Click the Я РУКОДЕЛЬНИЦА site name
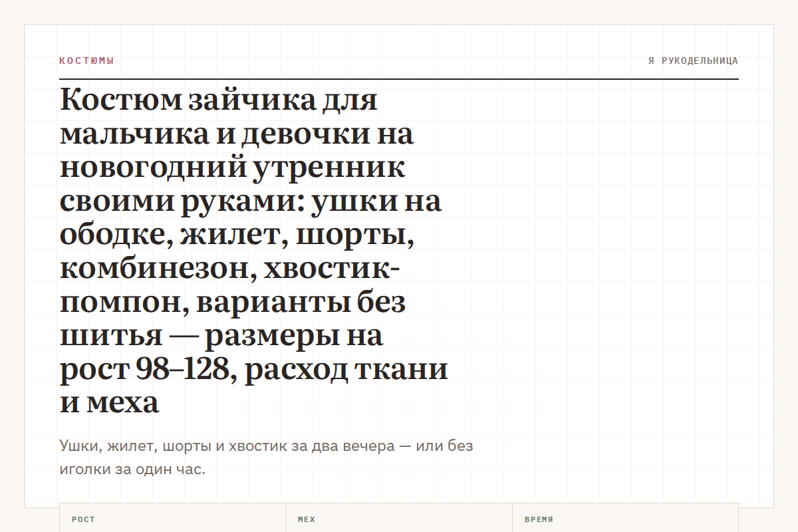The image size is (798, 532). [x=693, y=61]
